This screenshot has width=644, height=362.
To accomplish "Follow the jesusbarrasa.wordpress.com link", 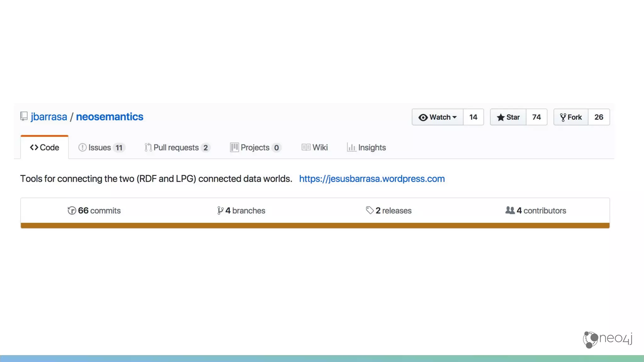I will [372, 178].
